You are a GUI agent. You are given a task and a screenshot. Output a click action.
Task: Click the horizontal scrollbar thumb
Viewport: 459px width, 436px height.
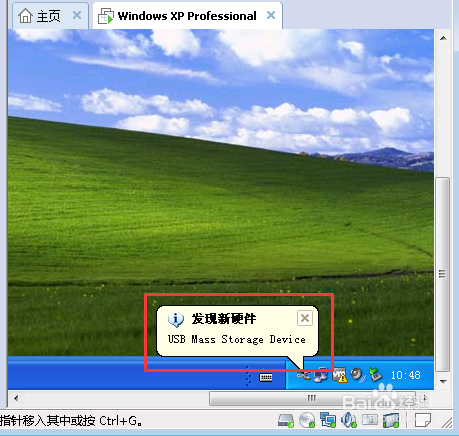click(x=312, y=398)
